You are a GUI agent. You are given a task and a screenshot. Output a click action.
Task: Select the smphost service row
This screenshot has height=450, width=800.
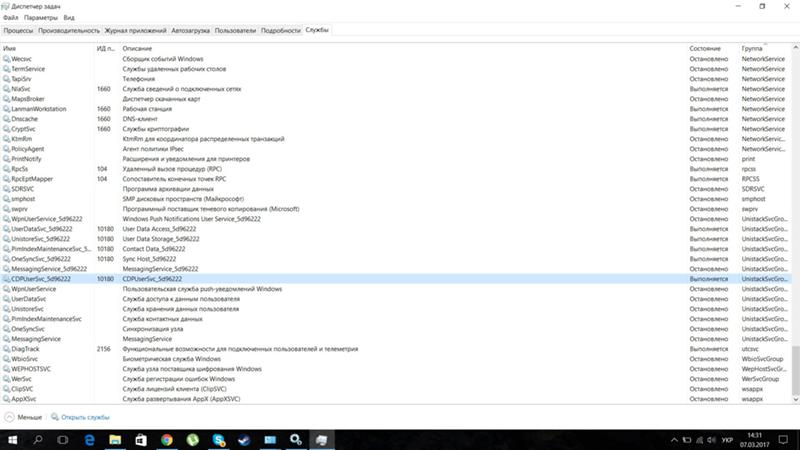tap(396, 199)
